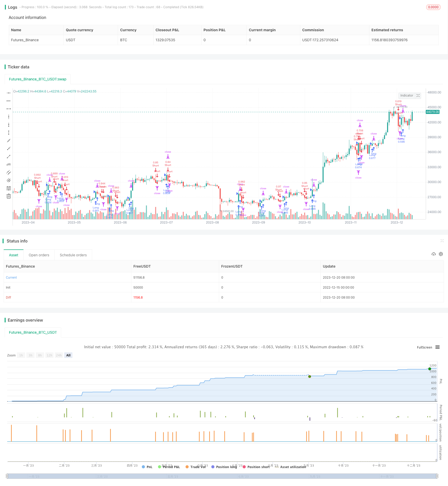Screen dimensions: 448x486
Task: Click the navigator range bar
Action: point(222,476)
